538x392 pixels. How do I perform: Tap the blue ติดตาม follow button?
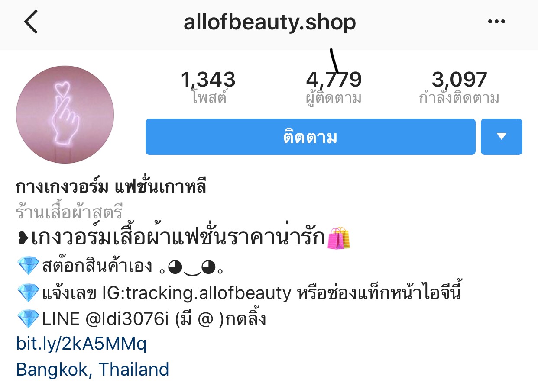coord(310,137)
